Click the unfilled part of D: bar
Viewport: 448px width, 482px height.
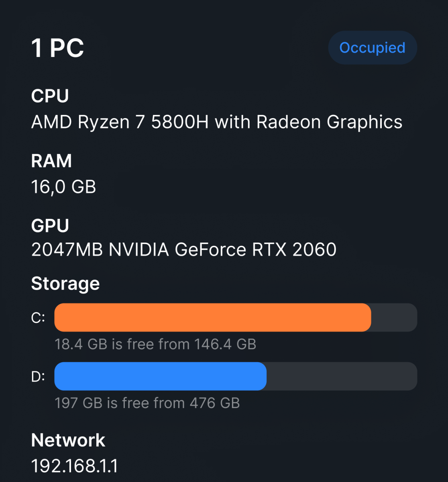pos(341,376)
